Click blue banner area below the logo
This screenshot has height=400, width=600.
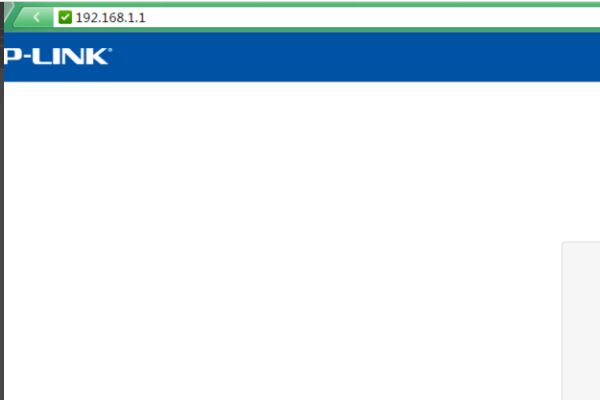(57, 73)
